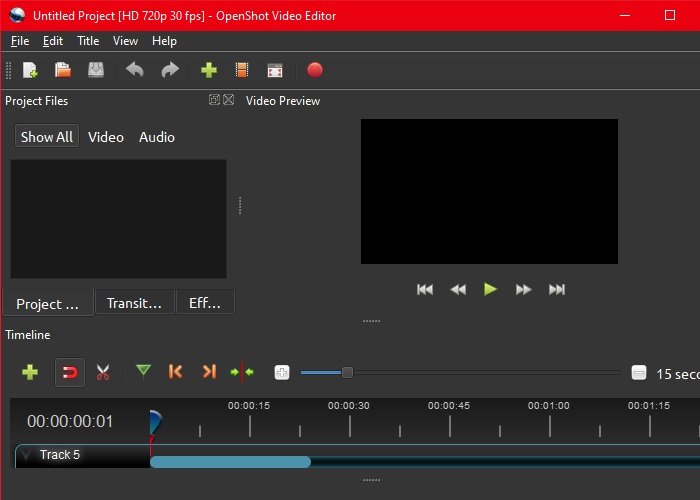Open the Choose Profile filmstrip icon
The image size is (700, 500).
(241, 70)
